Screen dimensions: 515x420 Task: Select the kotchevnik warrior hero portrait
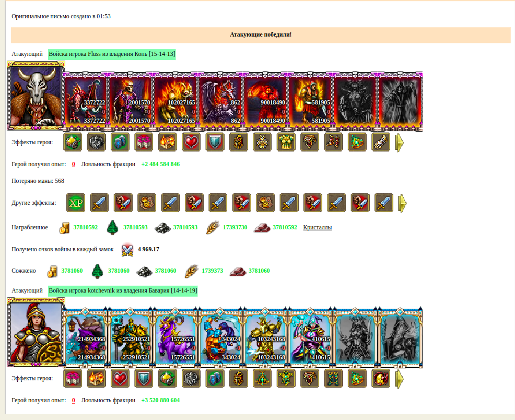point(36,332)
